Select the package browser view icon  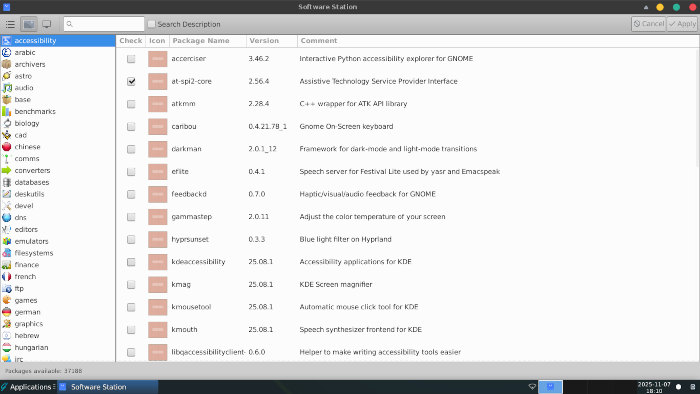29,24
